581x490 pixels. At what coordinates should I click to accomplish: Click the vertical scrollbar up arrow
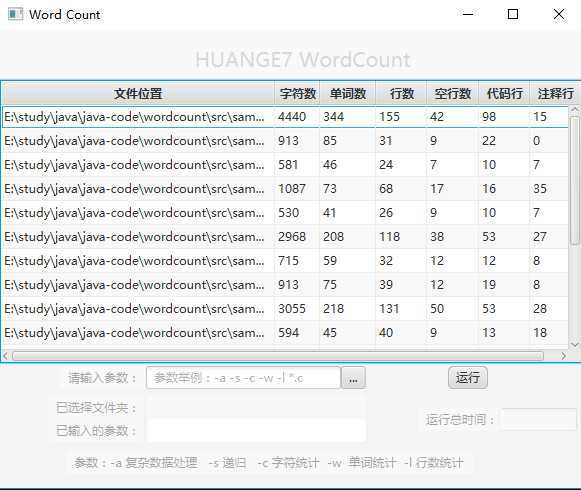(575, 110)
